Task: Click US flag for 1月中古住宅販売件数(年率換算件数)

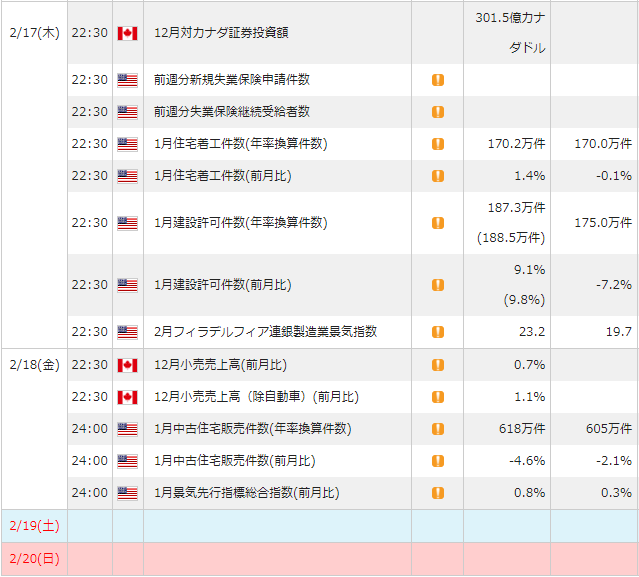Action: pos(128,429)
